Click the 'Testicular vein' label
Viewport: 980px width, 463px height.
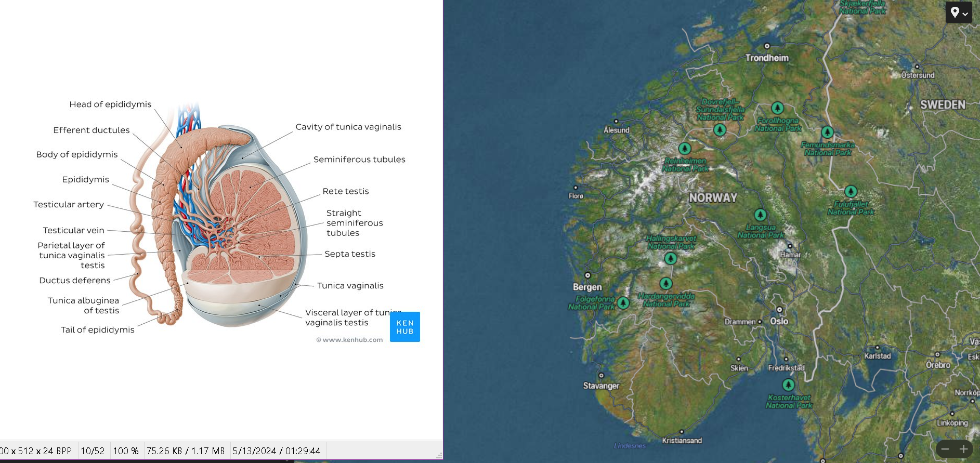[x=74, y=230]
